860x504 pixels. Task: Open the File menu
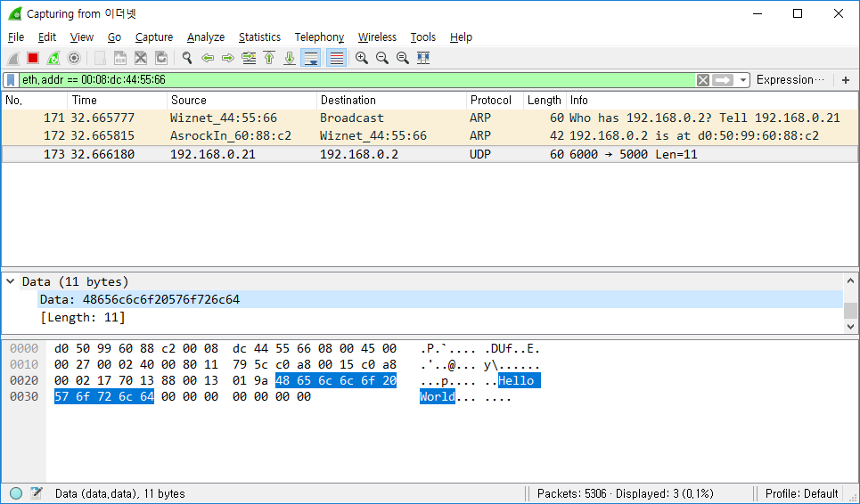click(16, 37)
